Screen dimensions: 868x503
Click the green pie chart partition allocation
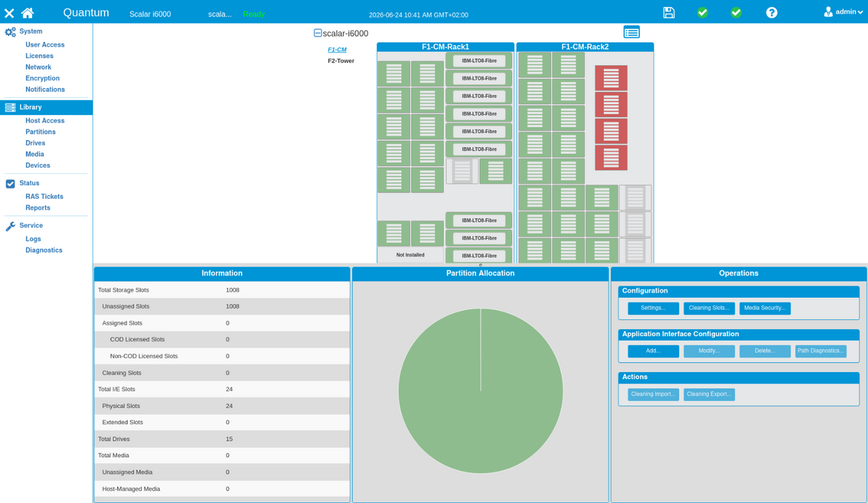[480, 391]
